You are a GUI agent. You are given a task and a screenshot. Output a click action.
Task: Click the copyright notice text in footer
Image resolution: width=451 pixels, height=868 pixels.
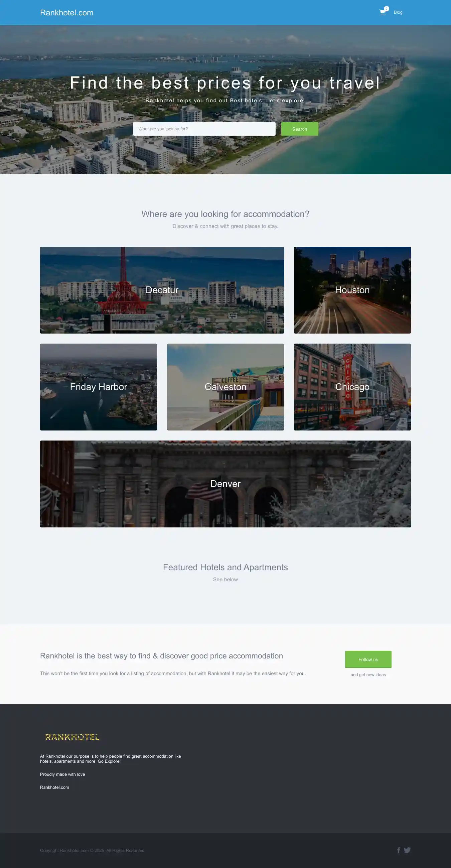(x=92, y=851)
